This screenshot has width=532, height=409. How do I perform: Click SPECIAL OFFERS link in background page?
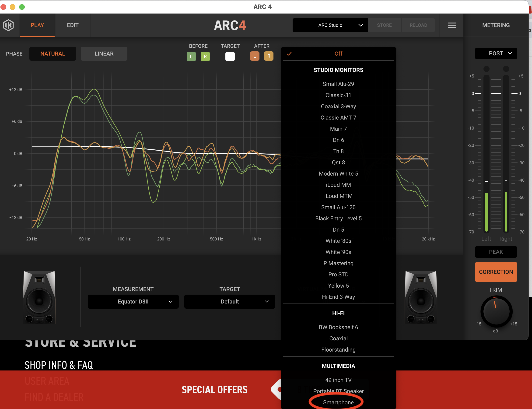(x=214, y=390)
